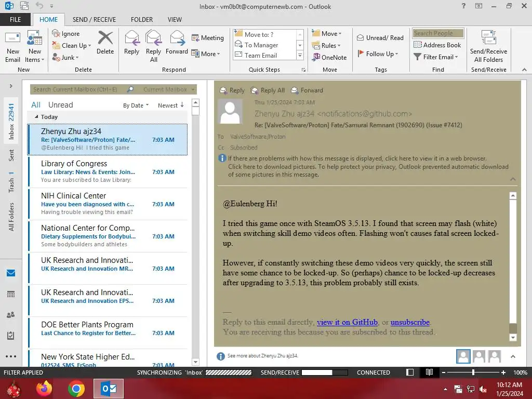Image resolution: width=532 pixels, height=399 pixels.
Task: Open the Address Book
Action: click(x=437, y=45)
